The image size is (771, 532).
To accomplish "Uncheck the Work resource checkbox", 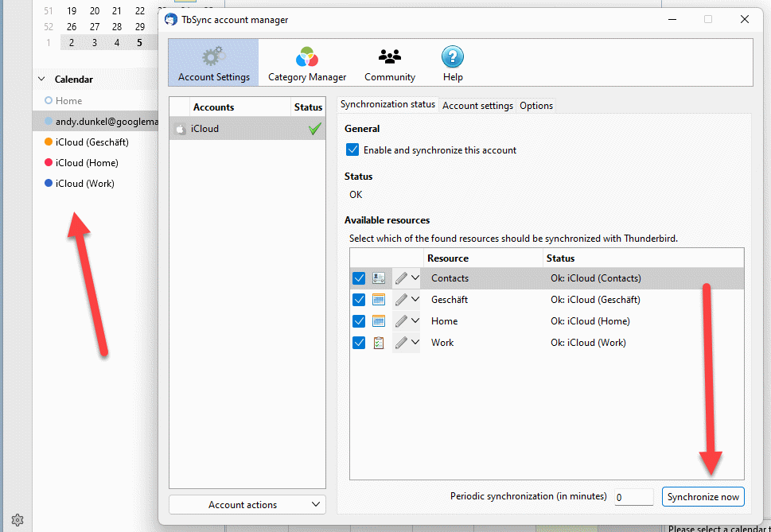I will tap(359, 343).
